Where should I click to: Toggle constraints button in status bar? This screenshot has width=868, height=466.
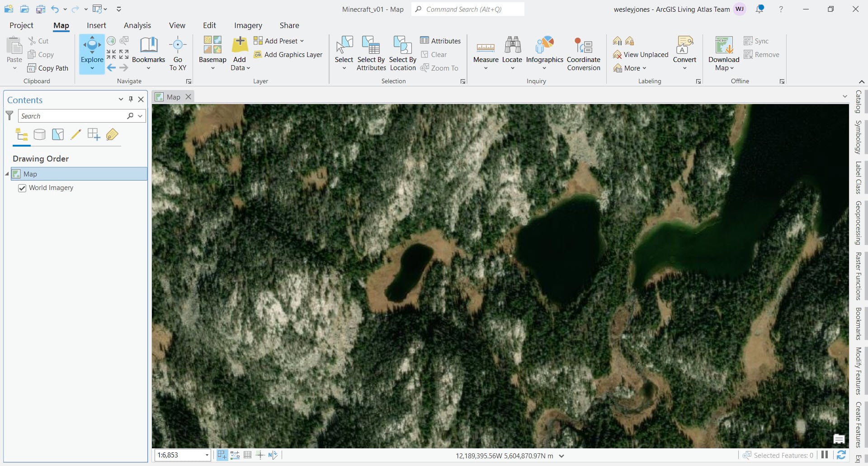pyautogui.click(x=235, y=455)
